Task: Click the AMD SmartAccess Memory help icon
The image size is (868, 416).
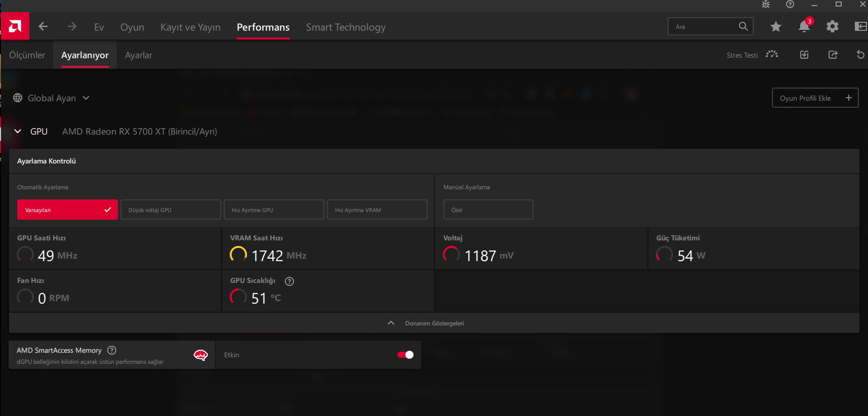Action: pos(112,350)
